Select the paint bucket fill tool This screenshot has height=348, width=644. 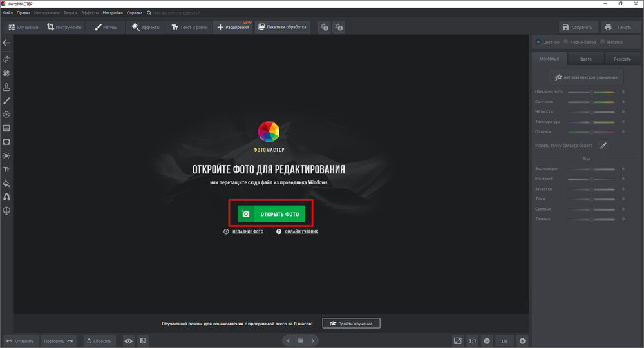[6, 183]
